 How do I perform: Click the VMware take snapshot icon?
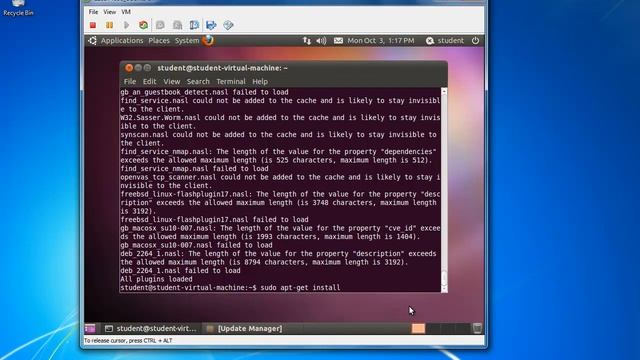[x=160, y=25]
